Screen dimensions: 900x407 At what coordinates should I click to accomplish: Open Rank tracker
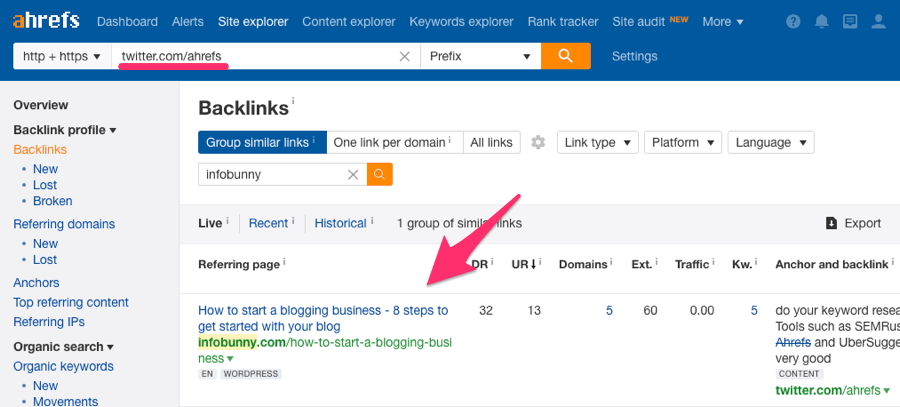pos(563,22)
